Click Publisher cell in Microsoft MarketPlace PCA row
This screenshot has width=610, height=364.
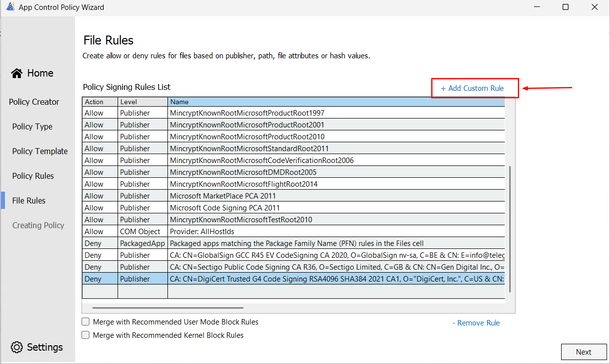pyautogui.click(x=143, y=196)
